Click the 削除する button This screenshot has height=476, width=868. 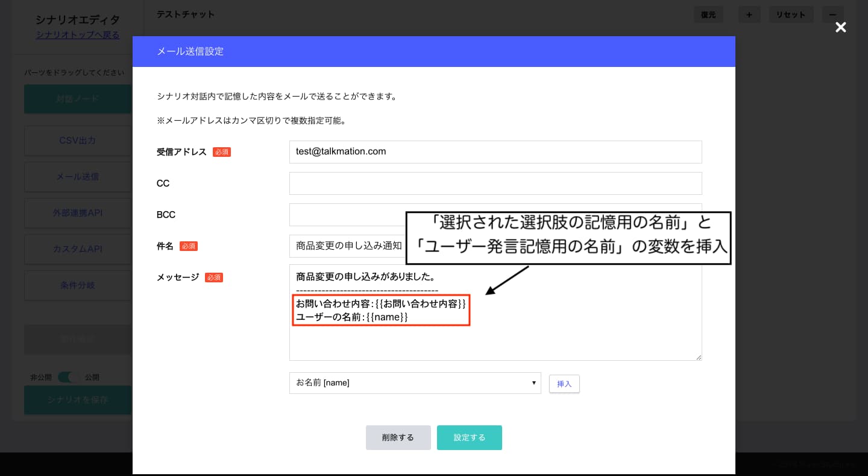pyautogui.click(x=398, y=438)
